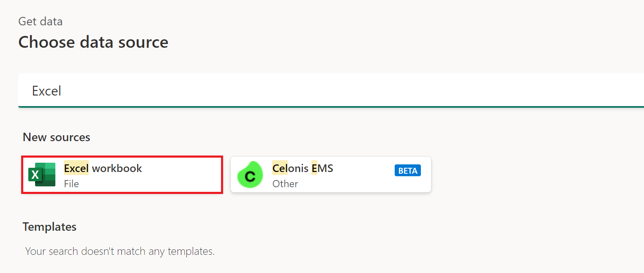Viewport: 644px width, 273px height.
Task: Click the File subtitle under Excel workbook
Action: [71, 184]
